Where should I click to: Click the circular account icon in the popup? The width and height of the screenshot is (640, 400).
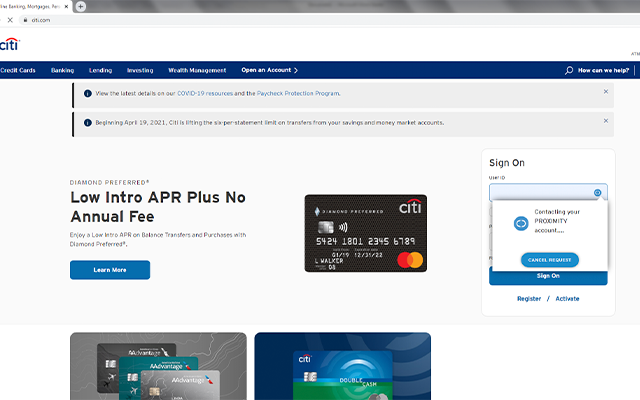(x=521, y=223)
